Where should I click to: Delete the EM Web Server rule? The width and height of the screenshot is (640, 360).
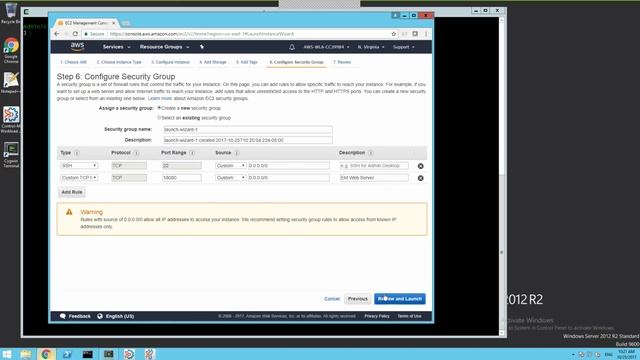point(420,178)
